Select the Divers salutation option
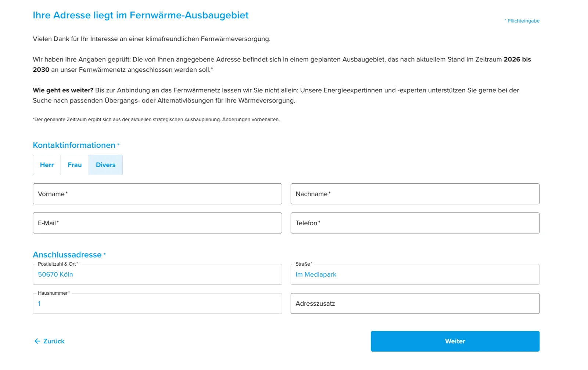 [105, 165]
